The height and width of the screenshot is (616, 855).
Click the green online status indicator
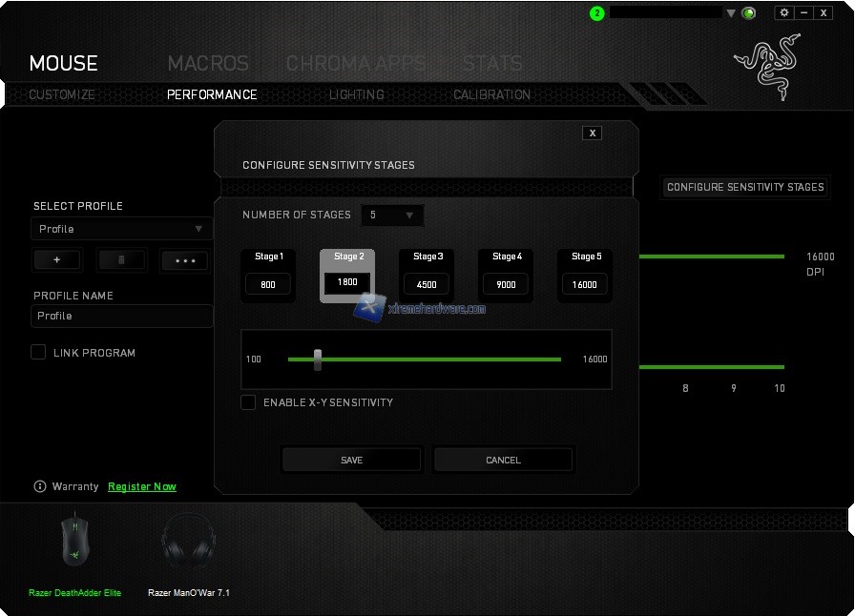pos(749,13)
